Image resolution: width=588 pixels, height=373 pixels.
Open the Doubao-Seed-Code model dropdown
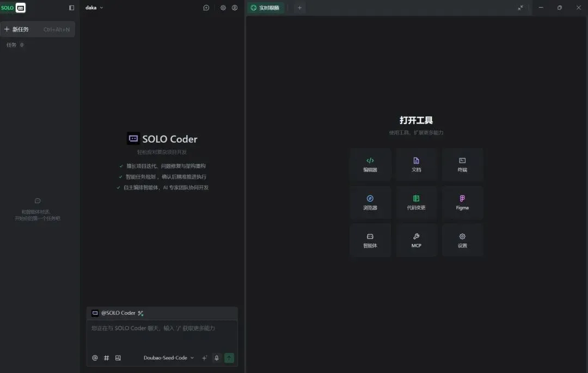coord(169,358)
